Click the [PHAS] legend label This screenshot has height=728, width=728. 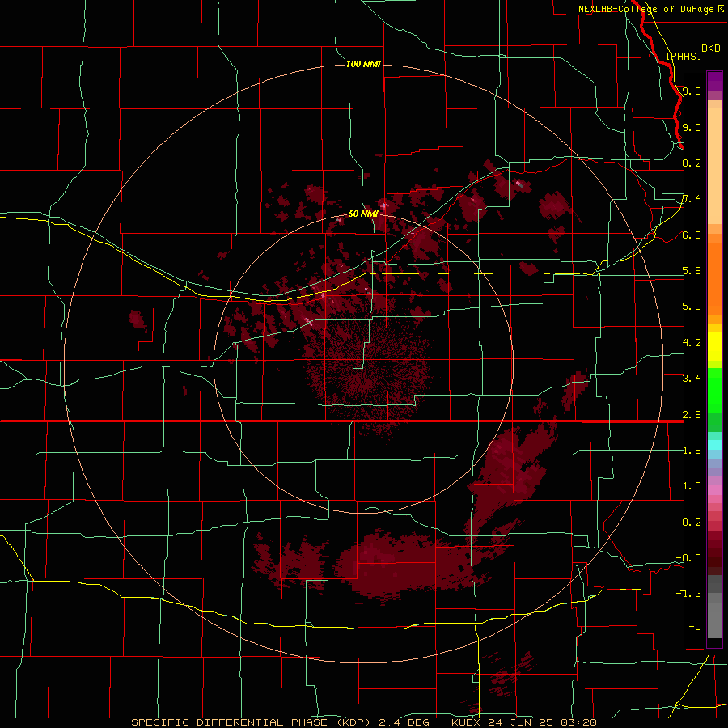click(684, 56)
